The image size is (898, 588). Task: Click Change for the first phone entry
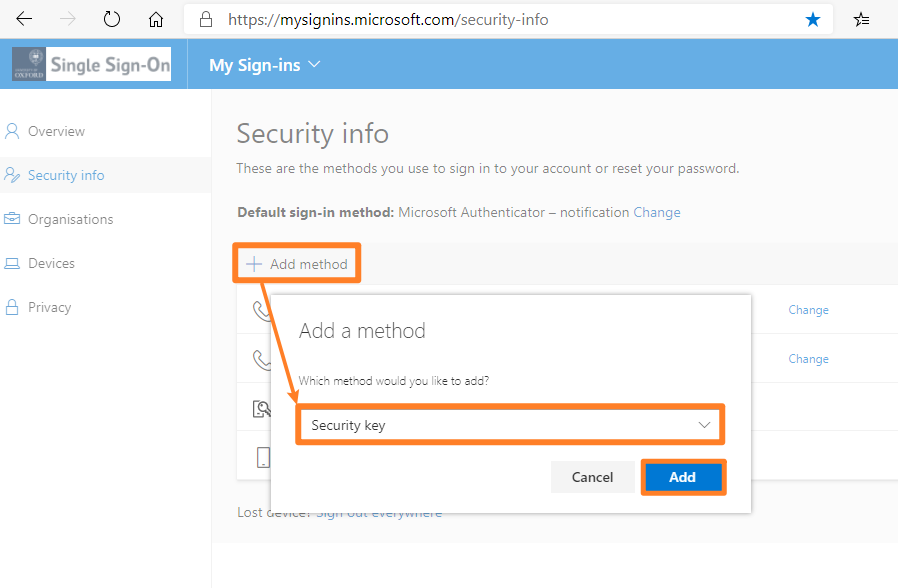pos(808,310)
